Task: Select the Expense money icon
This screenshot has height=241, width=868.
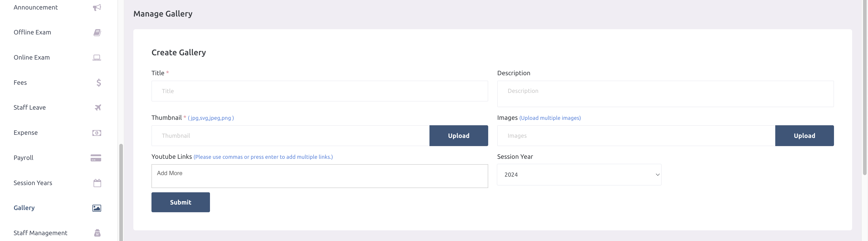Action: pos(97,133)
